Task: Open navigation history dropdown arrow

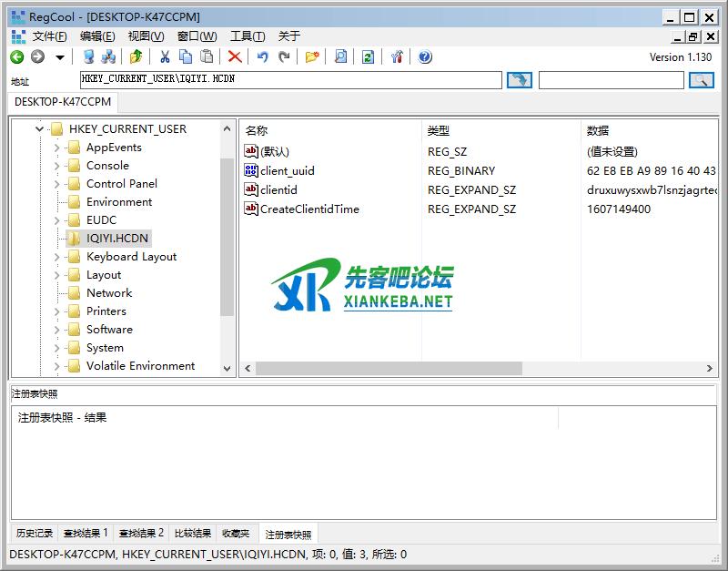Action: [60, 56]
